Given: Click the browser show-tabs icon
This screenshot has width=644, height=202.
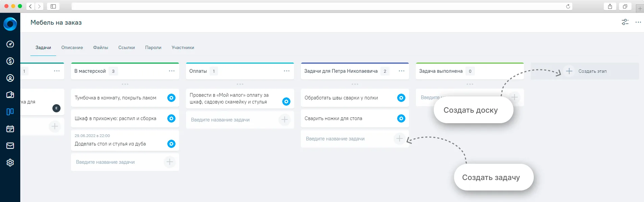Looking at the screenshot, I should click(625, 6).
